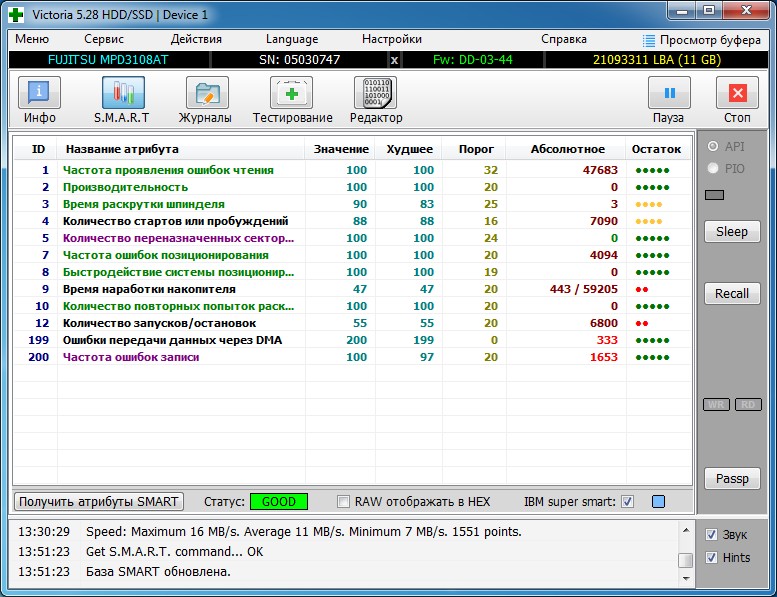The image size is (777, 597).
Task: Click the RD indicator
Action: [748, 405]
